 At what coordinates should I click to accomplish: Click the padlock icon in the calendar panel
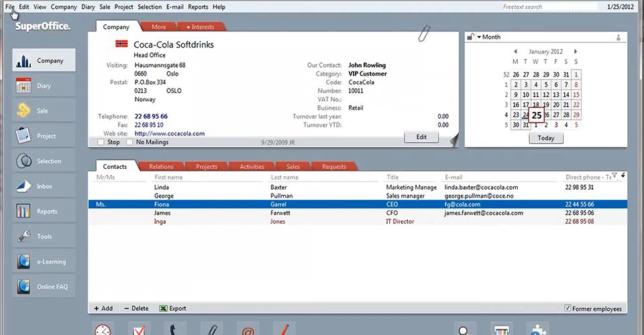pyautogui.click(x=471, y=37)
